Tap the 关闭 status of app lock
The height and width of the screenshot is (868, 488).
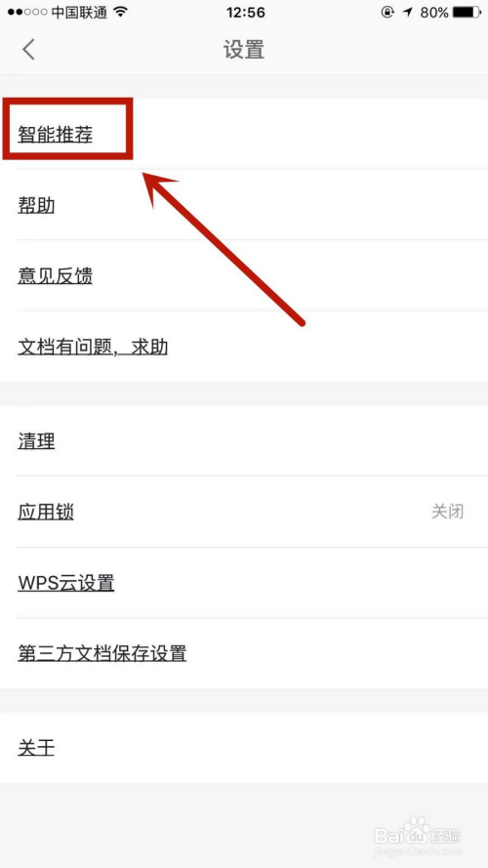pyautogui.click(x=448, y=512)
